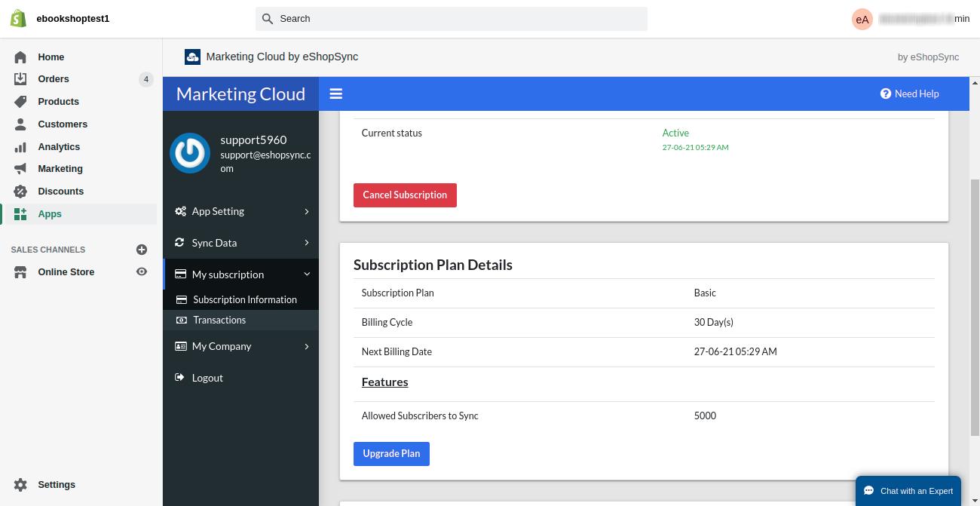
Task: Add a sales channel with plus icon
Action: (x=141, y=250)
